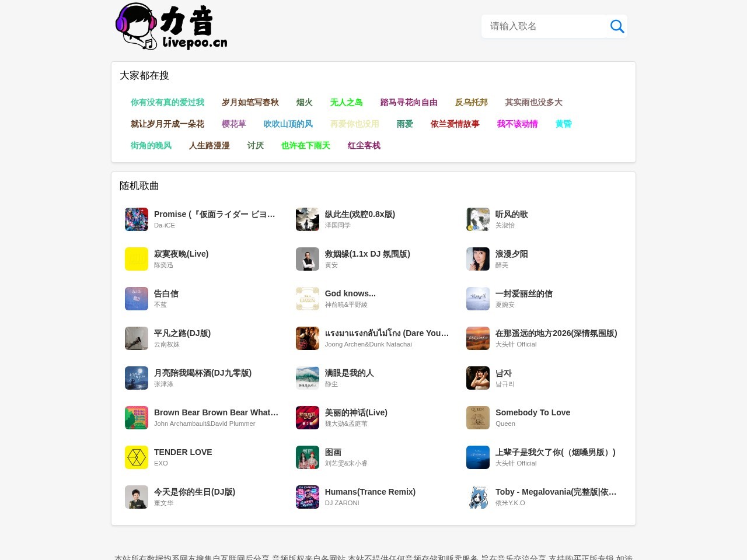The width and height of the screenshot is (747, 560).
Task: Click trending tag 其实雨也没多大
Action: [x=534, y=102]
